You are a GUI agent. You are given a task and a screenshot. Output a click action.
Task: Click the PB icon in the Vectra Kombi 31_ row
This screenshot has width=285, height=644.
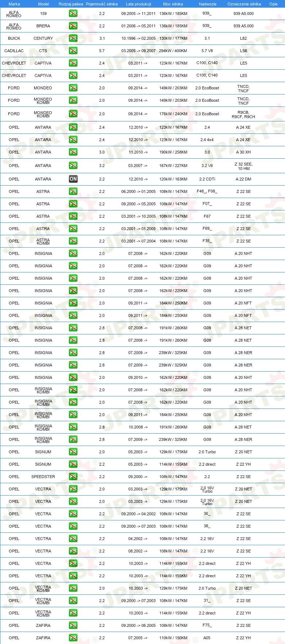point(73,601)
